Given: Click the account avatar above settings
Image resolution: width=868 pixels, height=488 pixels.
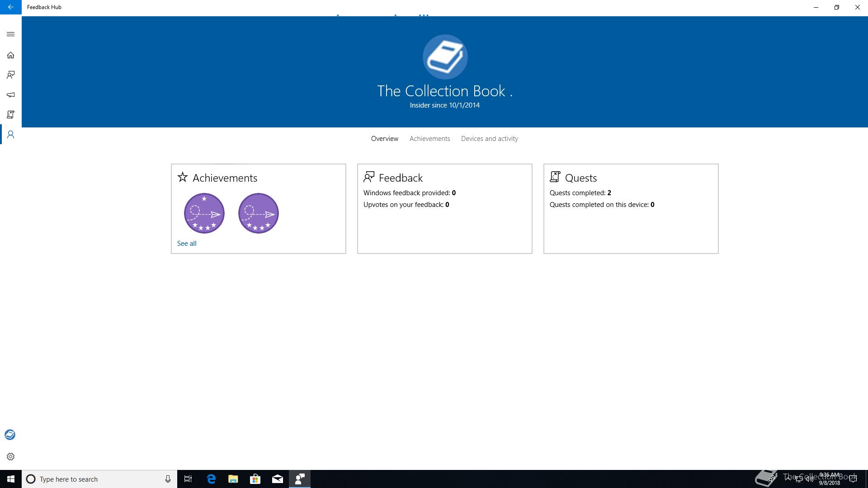Looking at the screenshot, I should click(10, 435).
